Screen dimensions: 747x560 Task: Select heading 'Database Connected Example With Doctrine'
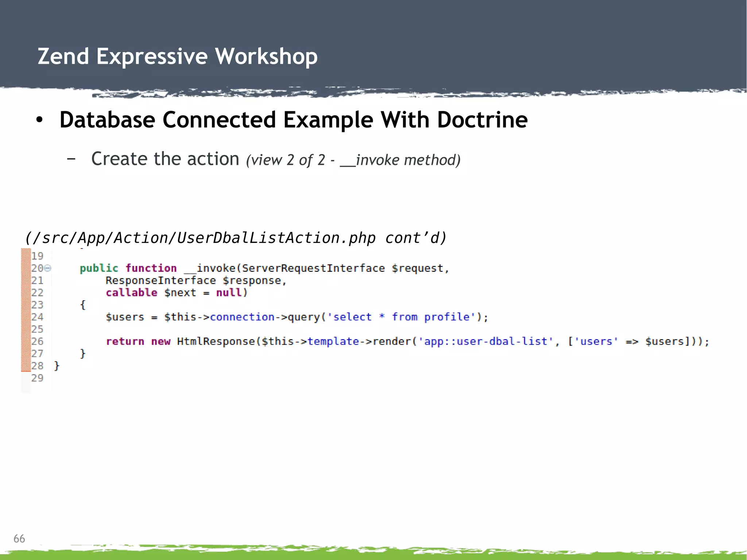pyautogui.click(x=294, y=120)
